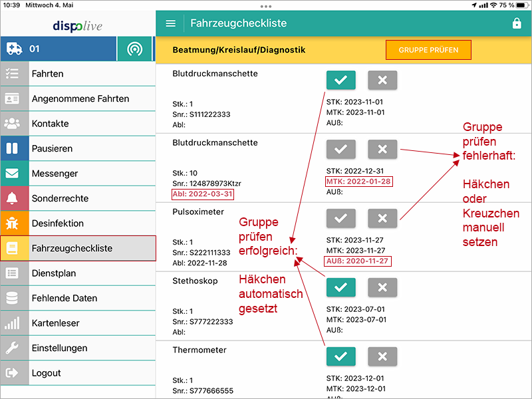
Task: Open the hamburger menu icon
Action: [170, 23]
